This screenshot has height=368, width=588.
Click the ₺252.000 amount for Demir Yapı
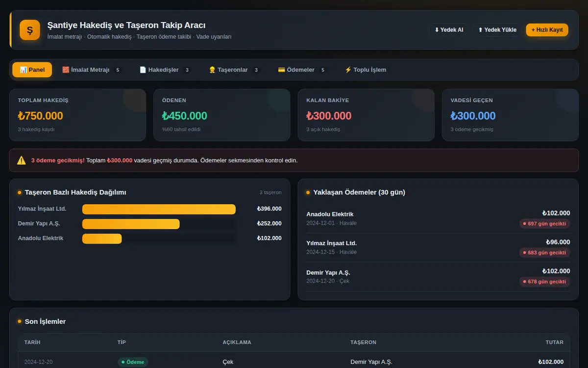pos(269,224)
